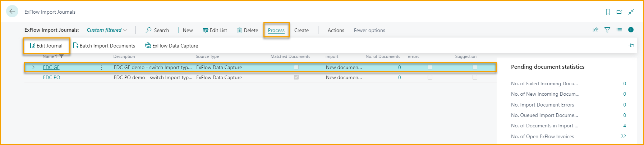Click the Description column header
Screen dimensions: 644x145
pos(124,56)
